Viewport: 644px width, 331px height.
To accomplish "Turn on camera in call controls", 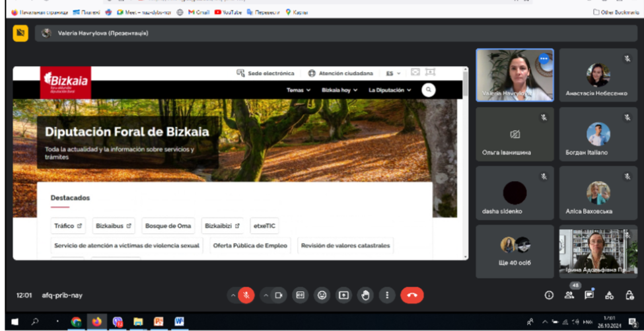I will point(279,295).
